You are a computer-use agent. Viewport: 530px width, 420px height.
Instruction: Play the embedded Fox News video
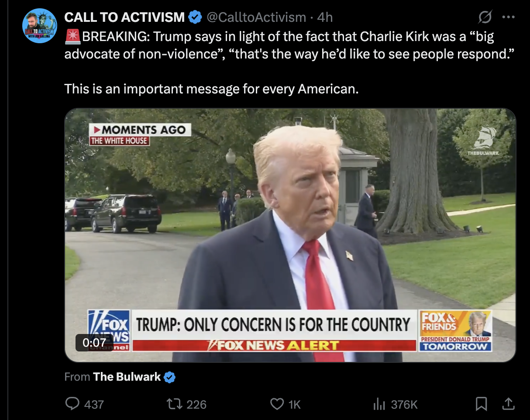coord(290,235)
